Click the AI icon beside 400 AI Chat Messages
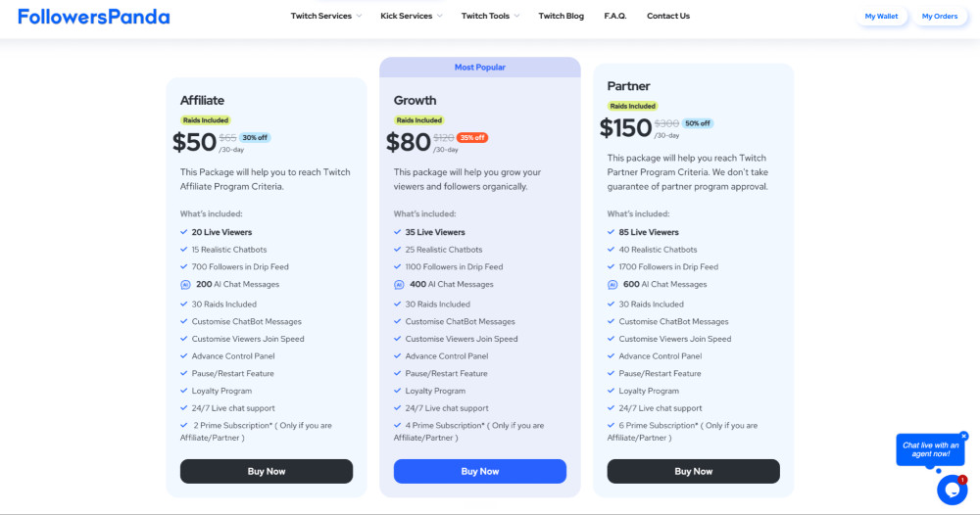 pyautogui.click(x=399, y=285)
